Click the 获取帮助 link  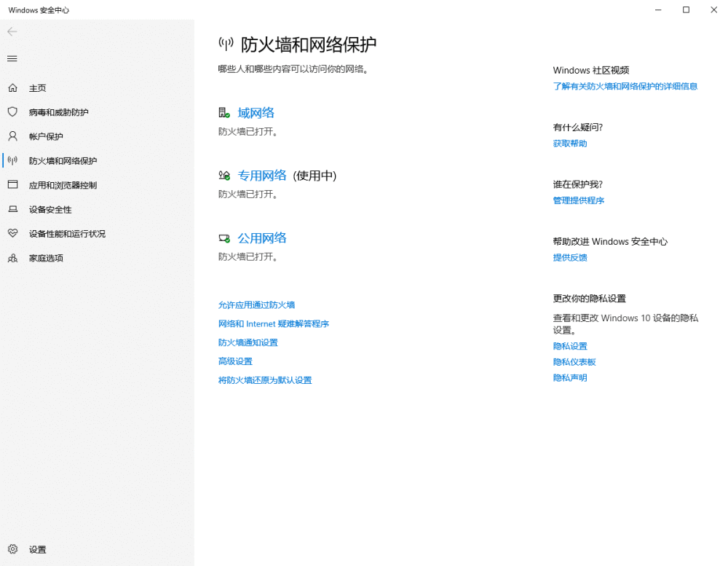tap(570, 143)
